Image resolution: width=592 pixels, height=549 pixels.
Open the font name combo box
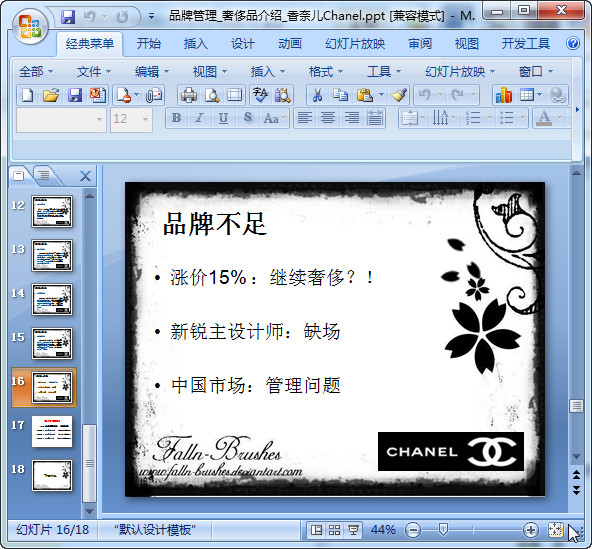point(61,119)
